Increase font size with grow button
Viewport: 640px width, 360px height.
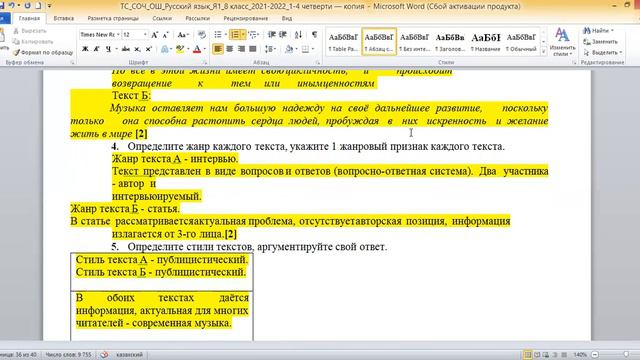coord(155,35)
